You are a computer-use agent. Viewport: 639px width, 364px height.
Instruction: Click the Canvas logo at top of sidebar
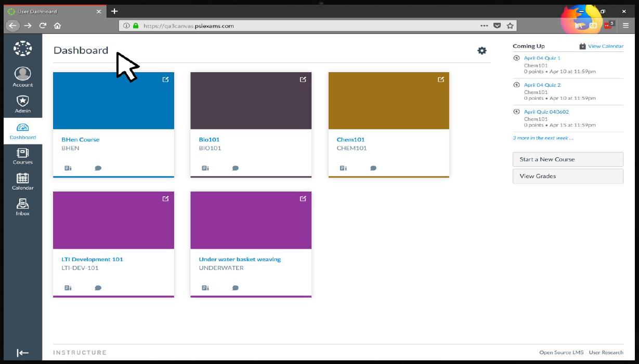click(x=23, y=48)
